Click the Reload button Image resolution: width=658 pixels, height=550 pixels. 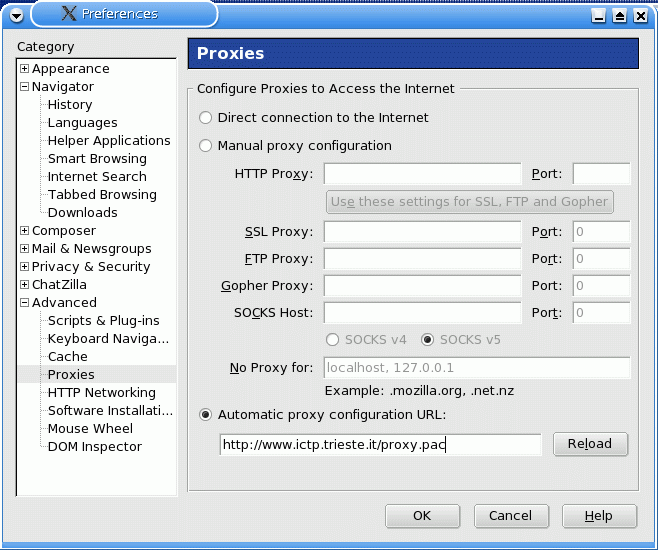click(589, 444)
